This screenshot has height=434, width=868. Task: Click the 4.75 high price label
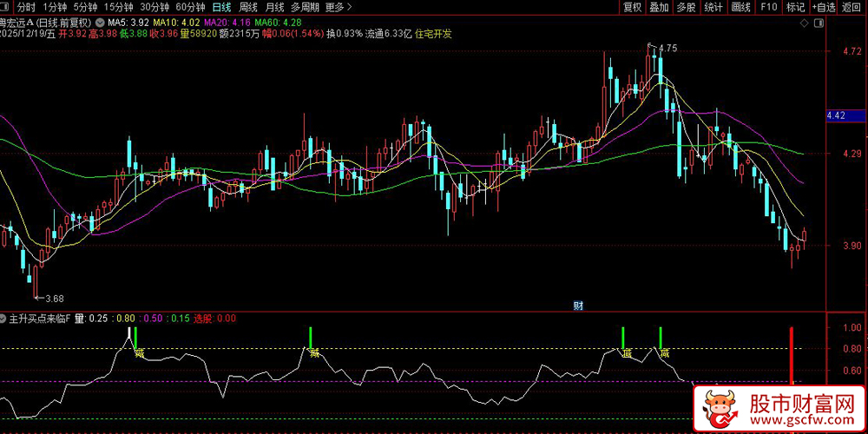pyautogui.click(x=668, y=47)
